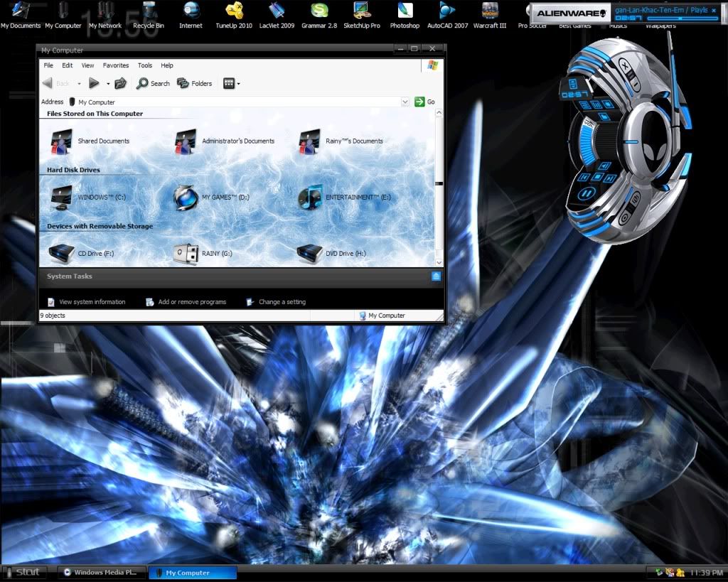This screenshot has height=582, width=728.
Task: Click Add or remove programs link
Action: (186, 302)
